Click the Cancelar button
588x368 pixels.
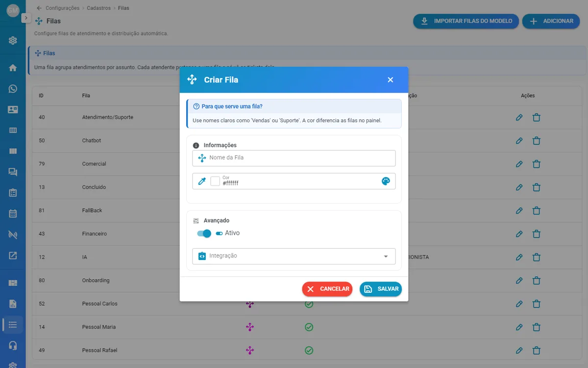pyautogui.click(x=327, y=289)
